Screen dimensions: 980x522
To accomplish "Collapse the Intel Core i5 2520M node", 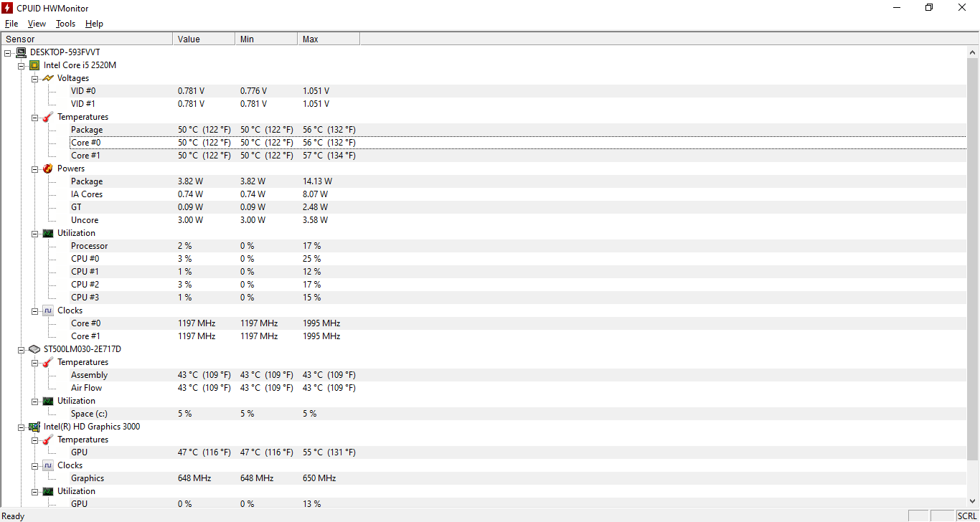I will [x=22, y=65].
